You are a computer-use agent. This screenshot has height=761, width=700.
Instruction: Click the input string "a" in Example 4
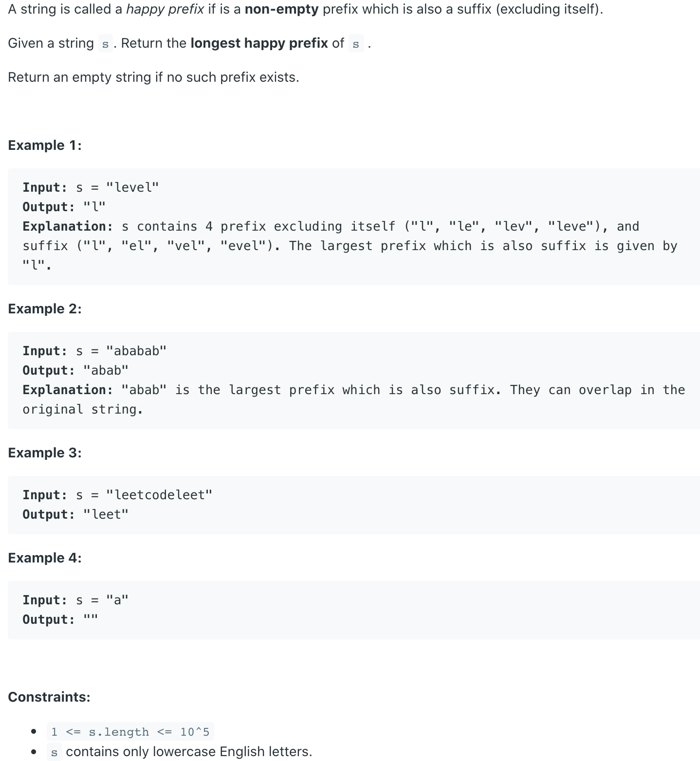pyautogui.click(x=117, y=600)
